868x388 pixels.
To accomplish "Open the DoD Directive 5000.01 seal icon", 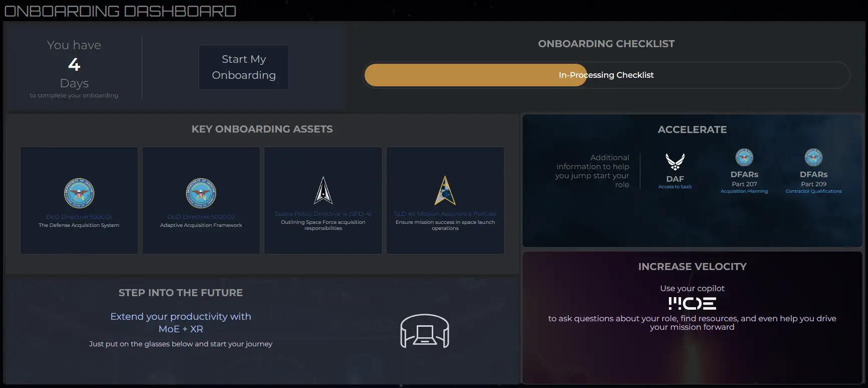I will tap(79, 193).
